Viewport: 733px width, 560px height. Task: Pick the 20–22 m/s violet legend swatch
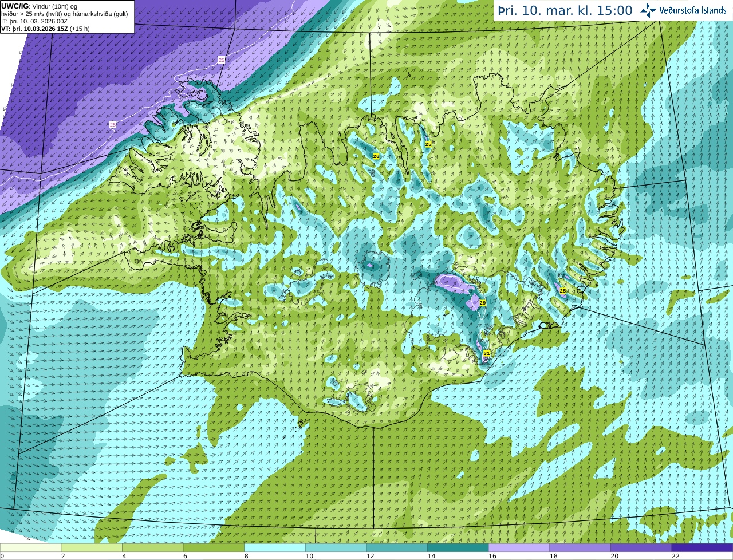tap(641, 547)
